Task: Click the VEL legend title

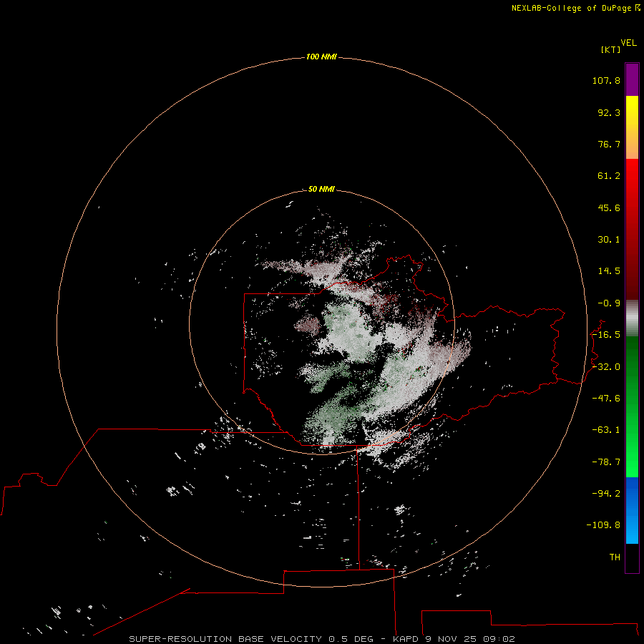Action: [x=628, y=43]
